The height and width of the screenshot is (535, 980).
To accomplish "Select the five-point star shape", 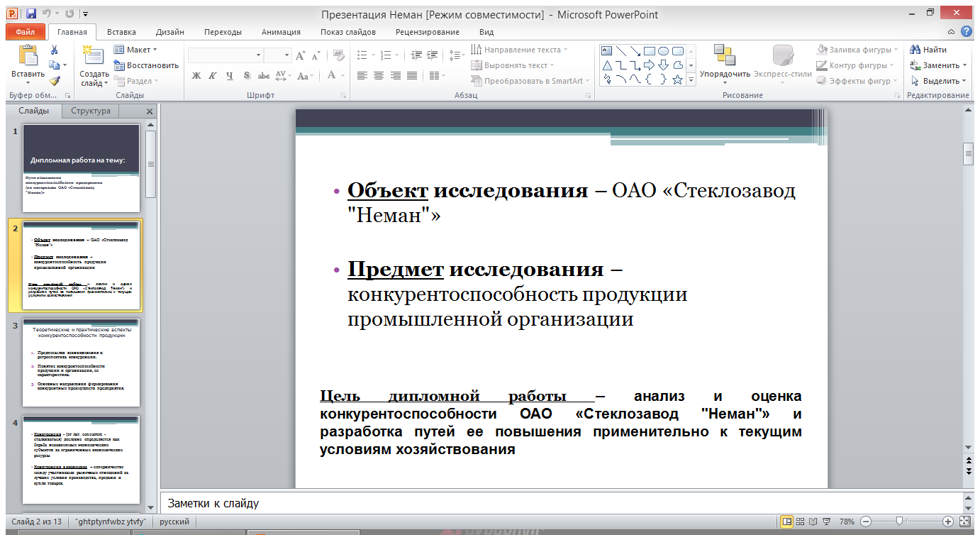I will point(677,79).
